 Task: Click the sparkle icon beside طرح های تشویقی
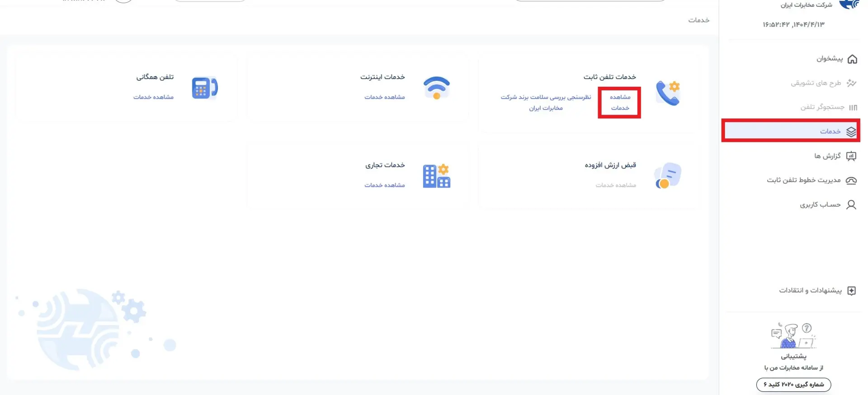[x=852, y=83]
